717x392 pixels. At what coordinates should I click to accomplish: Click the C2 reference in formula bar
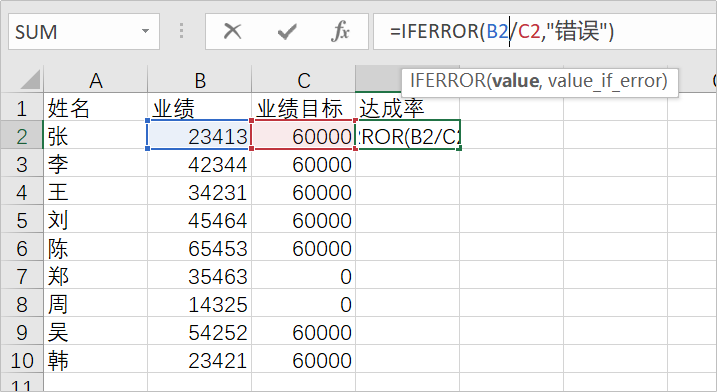point(529,32)
